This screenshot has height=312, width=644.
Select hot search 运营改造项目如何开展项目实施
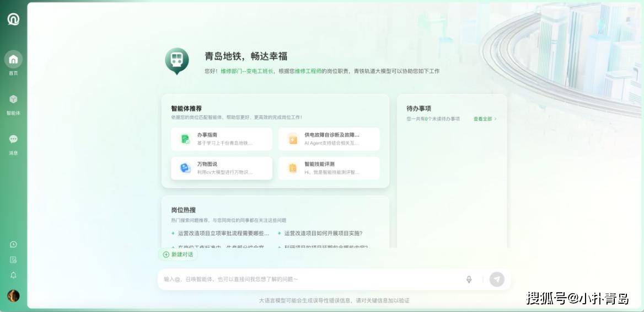pos(323,233)
